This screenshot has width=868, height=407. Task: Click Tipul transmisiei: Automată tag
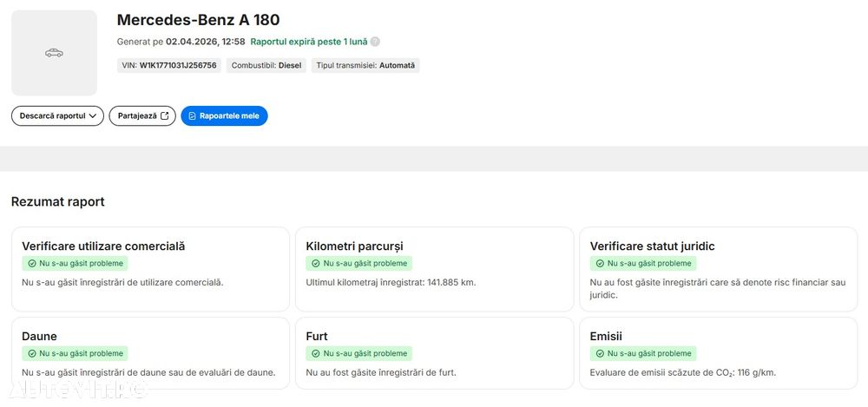click(365, 65)
